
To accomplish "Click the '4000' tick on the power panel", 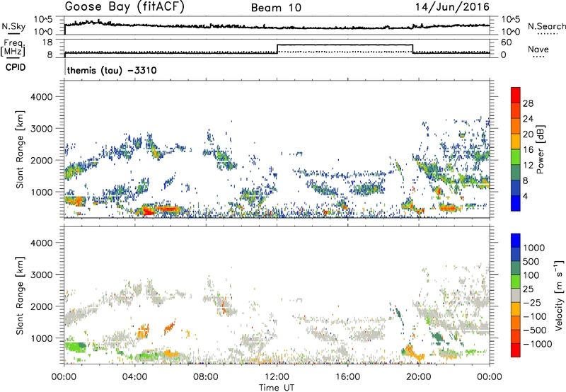I will 41,97.
